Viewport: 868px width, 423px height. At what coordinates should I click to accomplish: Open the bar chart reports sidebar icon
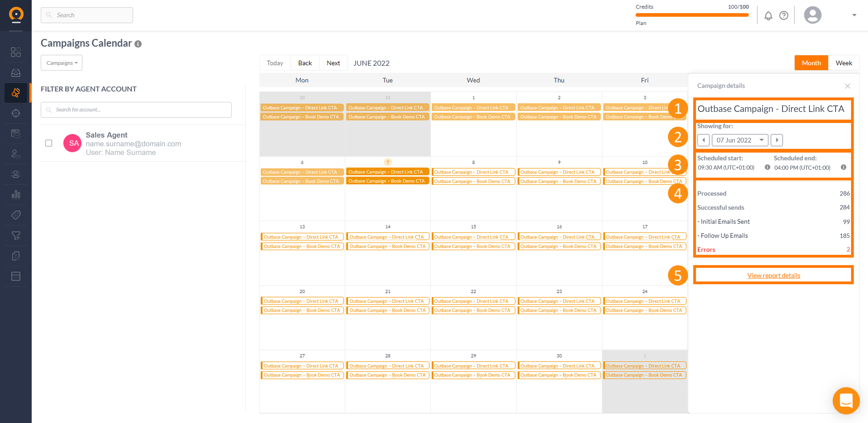(16, 194)
